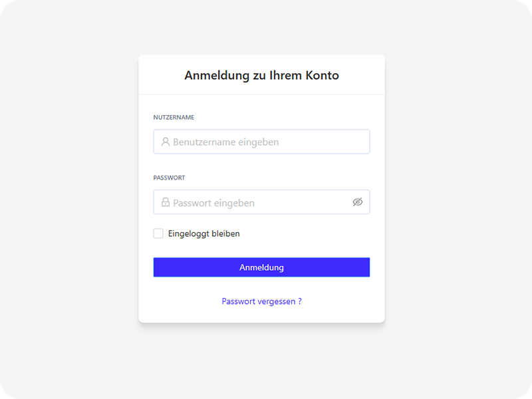
Task: Click the "Anmeldung zu Ihrem Konto" heading
Action: (261, 76)
